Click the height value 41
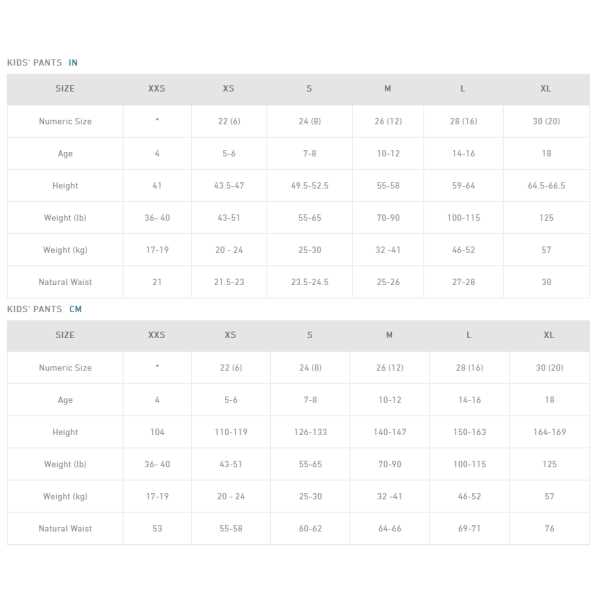This screenshot has height=600, width=600. (157, 186)
